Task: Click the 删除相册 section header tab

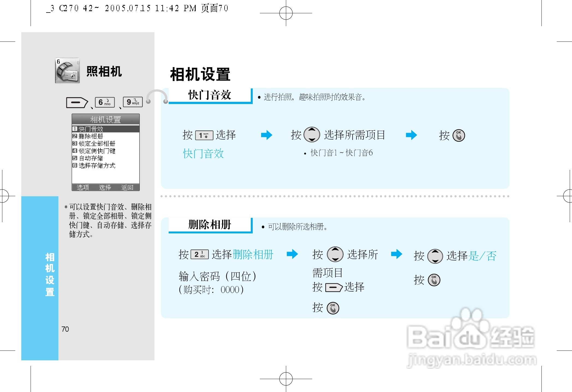Action: tap(210, 225)
